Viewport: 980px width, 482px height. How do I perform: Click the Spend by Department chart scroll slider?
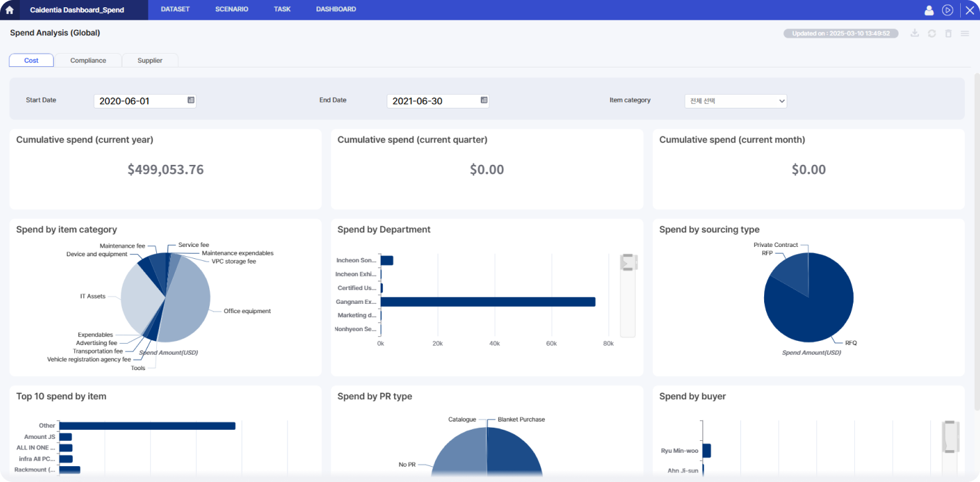coord(627,263)
